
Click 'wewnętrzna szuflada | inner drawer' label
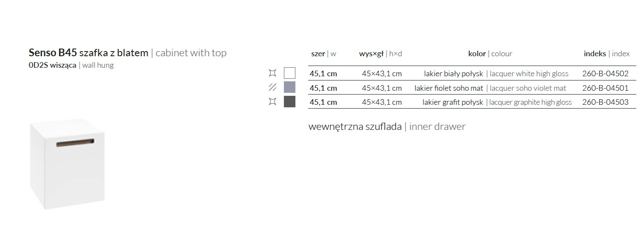386,126
